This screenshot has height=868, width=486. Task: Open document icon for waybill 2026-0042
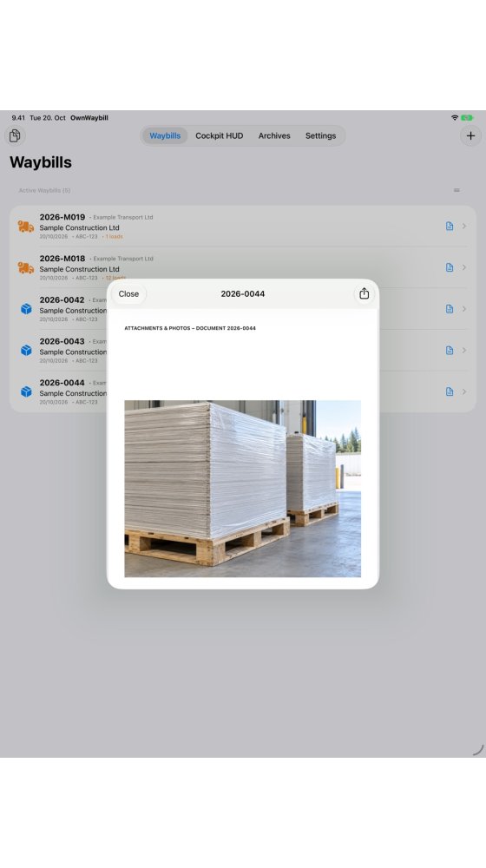coord(450,309)
